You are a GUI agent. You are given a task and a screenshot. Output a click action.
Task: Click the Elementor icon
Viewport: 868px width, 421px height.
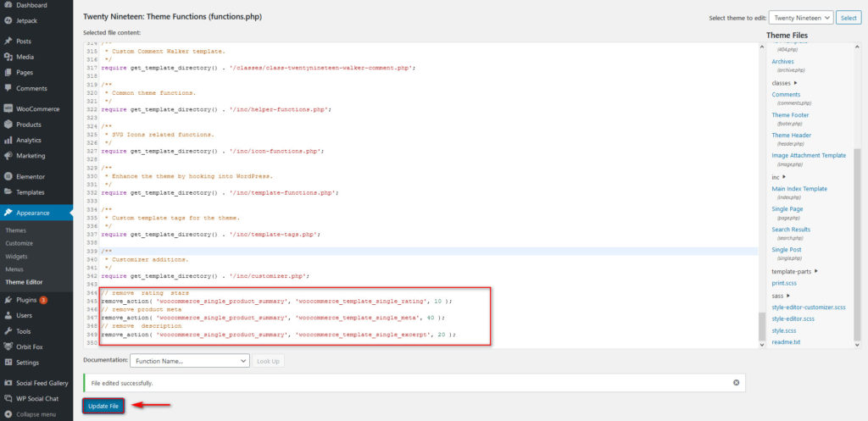tap(8, 177)
